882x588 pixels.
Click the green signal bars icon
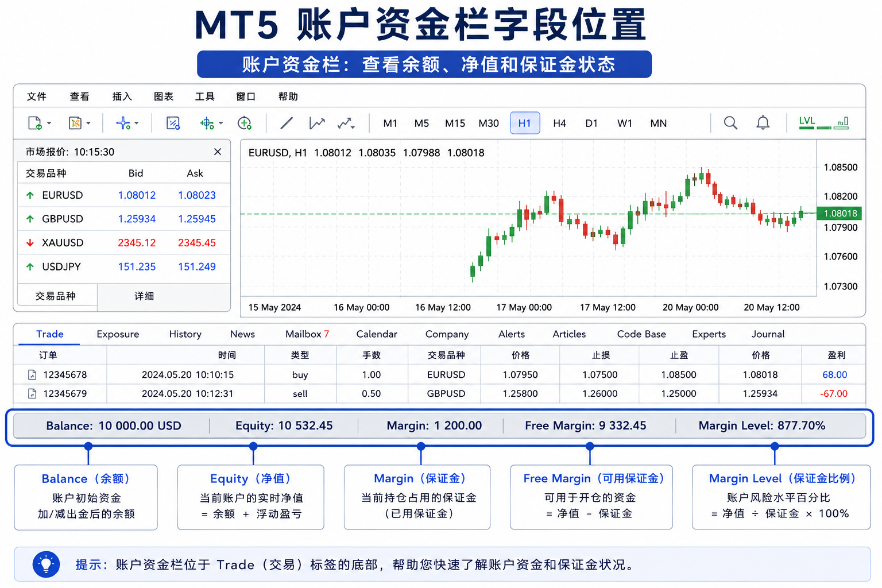point(841,123)
